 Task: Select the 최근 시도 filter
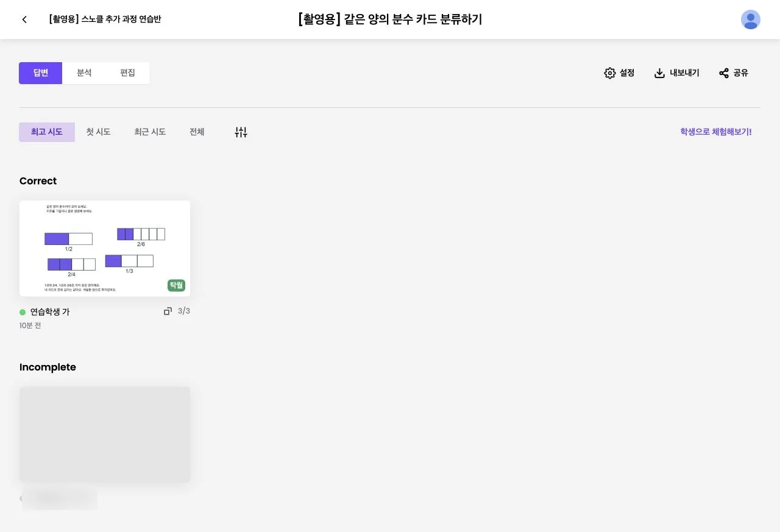click(x=150, y=132)
